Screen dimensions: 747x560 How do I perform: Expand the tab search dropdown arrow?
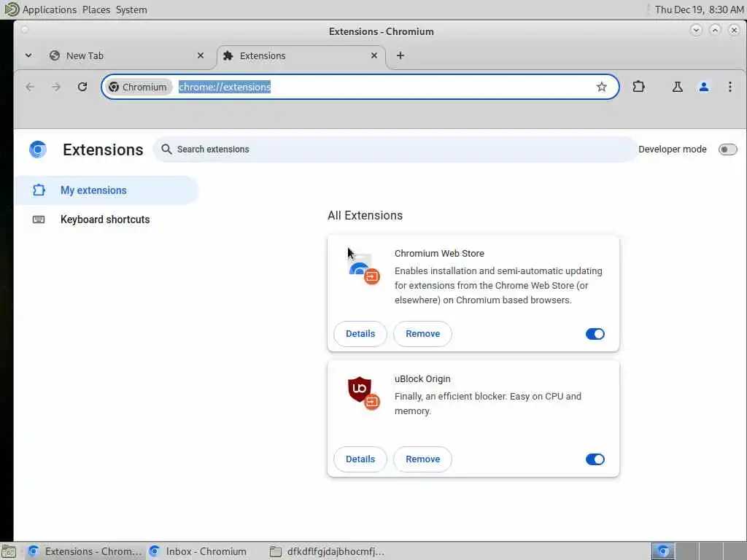[28, 55]
